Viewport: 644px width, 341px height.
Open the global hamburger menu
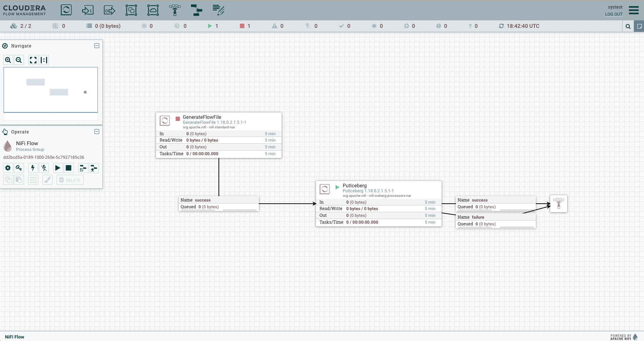point(634,10)
